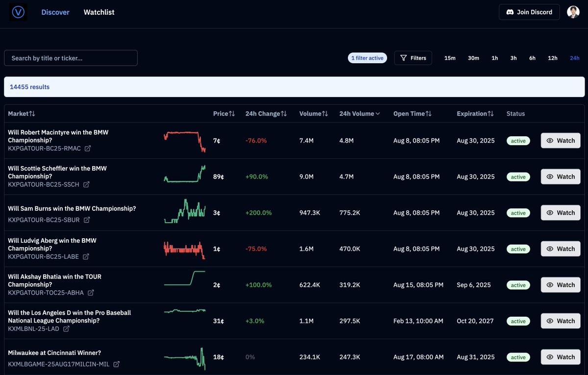Click the 89¢ price cell
Image resolution: width=588 pixels, height=375 pixels.
click(219, 176)
